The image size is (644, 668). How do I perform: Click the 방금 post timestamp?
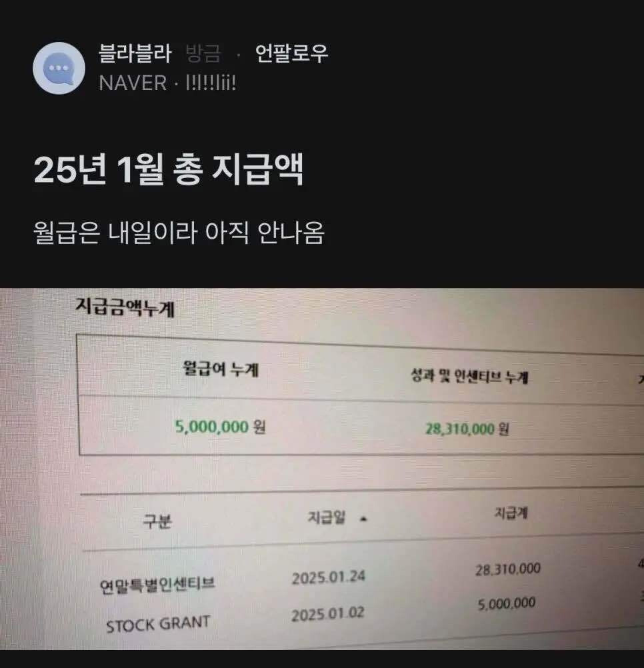click(x=203, y=54)
